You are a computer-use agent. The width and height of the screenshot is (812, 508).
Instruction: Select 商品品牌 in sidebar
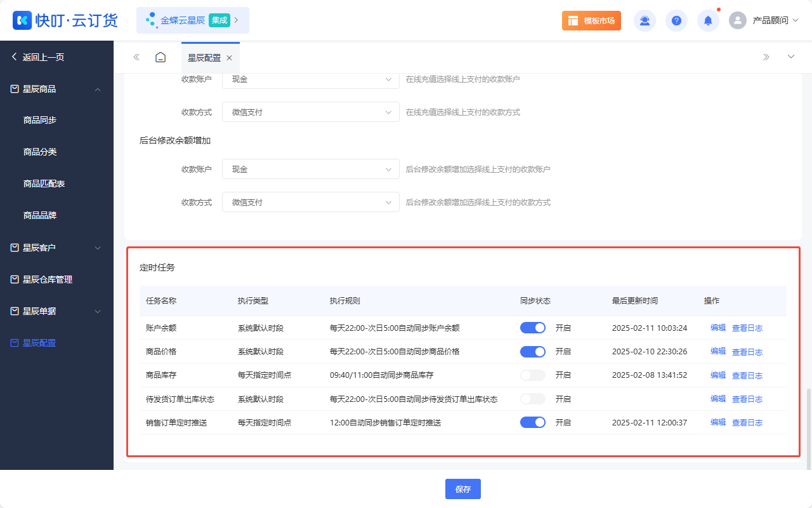(40, 215)
